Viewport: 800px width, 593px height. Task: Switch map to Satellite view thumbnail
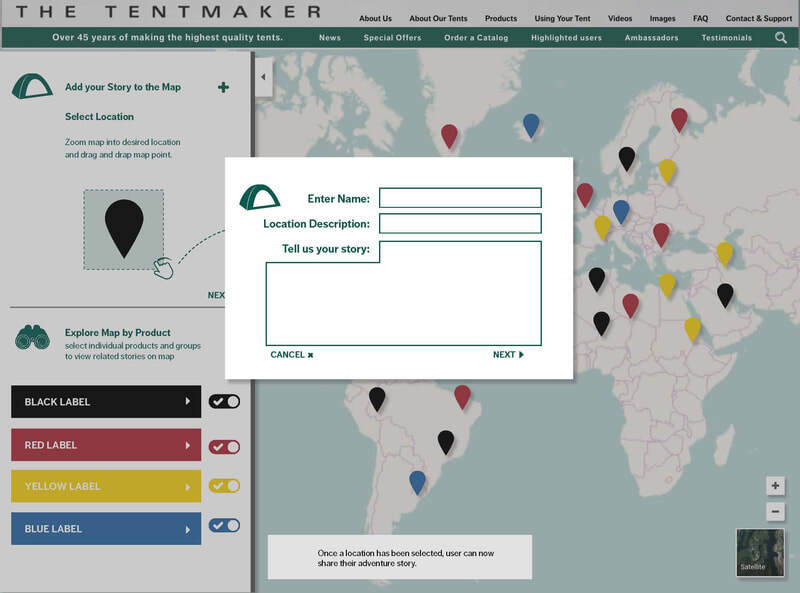(x=760, y=553)
